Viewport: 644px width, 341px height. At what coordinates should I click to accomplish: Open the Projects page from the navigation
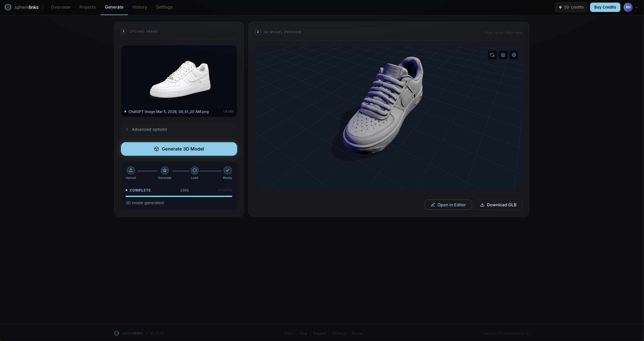pyautogui.click(x=87, y=7)
